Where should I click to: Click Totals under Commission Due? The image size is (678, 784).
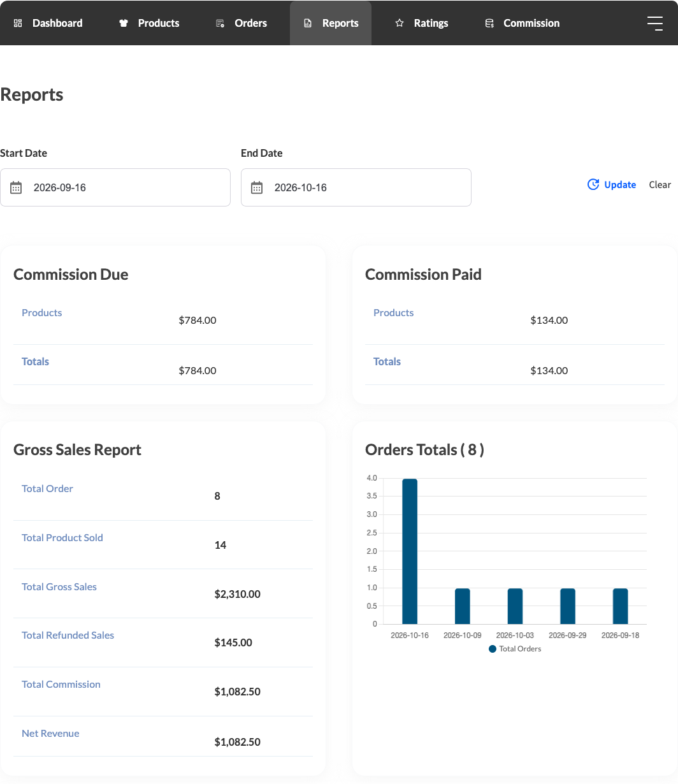(35, 361)
